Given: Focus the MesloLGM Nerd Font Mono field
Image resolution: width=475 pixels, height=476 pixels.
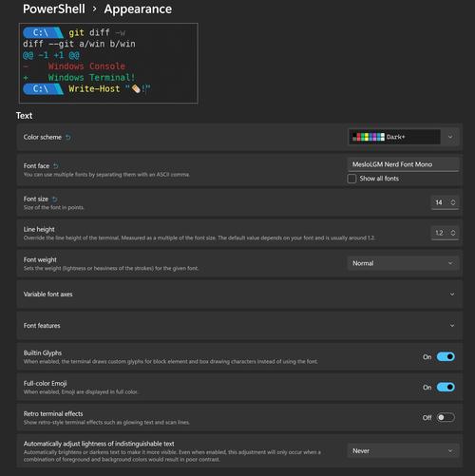Looking at the screenshot, I should [x=404, y=164].
